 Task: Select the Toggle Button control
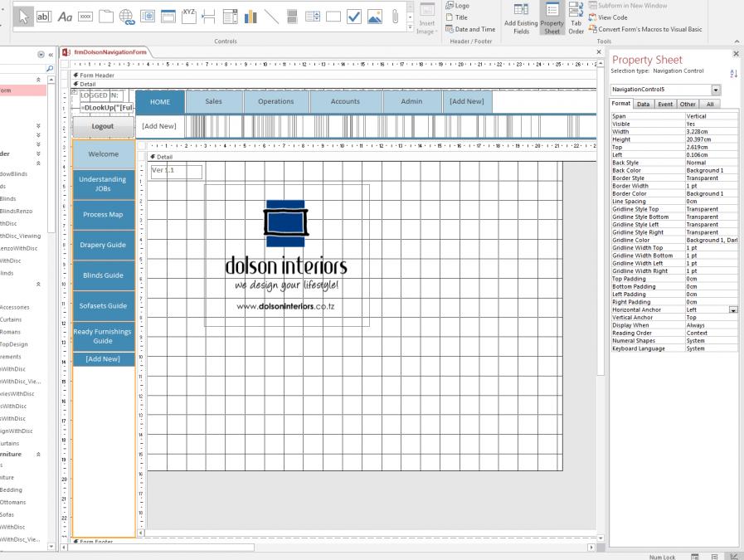[292, 17]
